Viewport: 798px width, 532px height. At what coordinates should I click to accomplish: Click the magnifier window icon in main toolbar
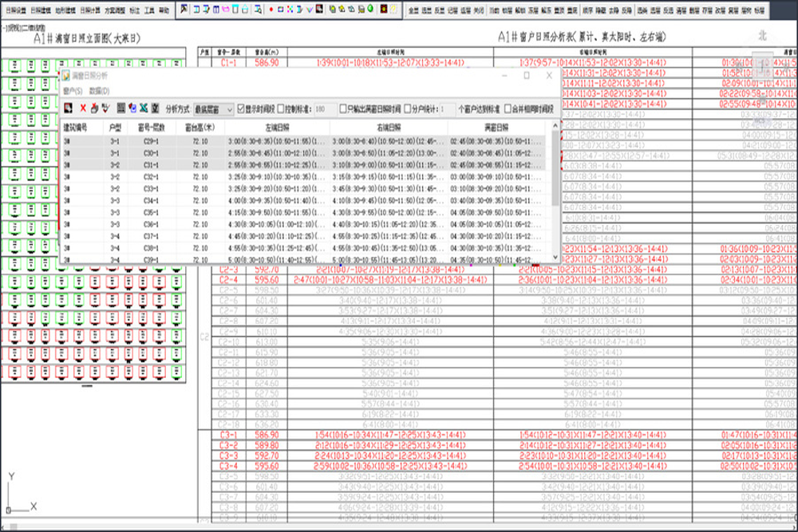(x=258, y=9)
